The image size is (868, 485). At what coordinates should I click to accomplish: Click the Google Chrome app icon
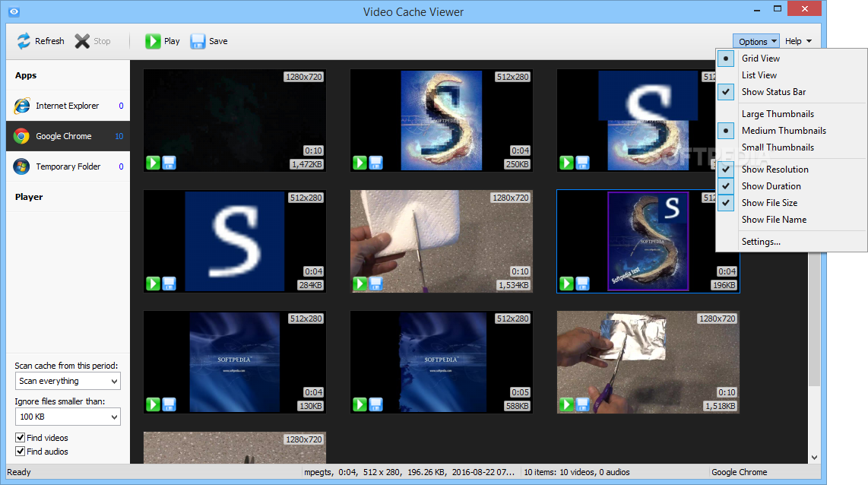(21, 136)
